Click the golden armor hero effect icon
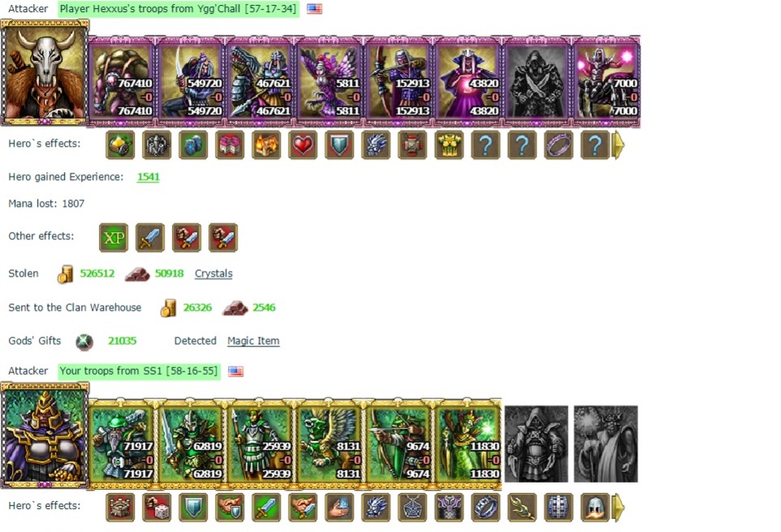Viewport: 781px width, 532px height. click(x=449, y=145)
